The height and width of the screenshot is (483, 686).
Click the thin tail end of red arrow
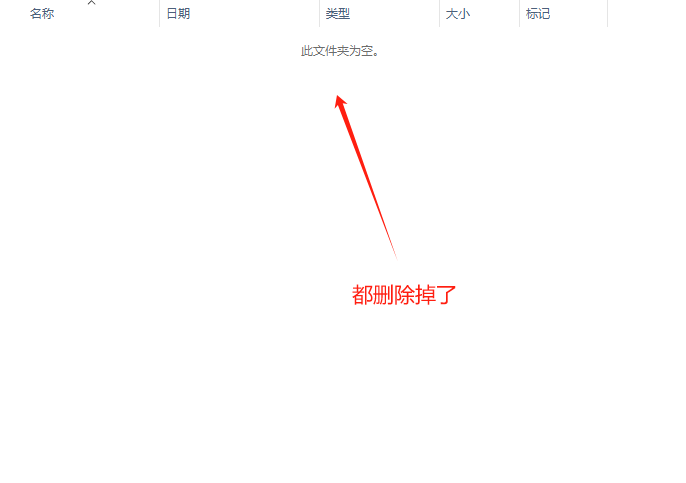395,254
